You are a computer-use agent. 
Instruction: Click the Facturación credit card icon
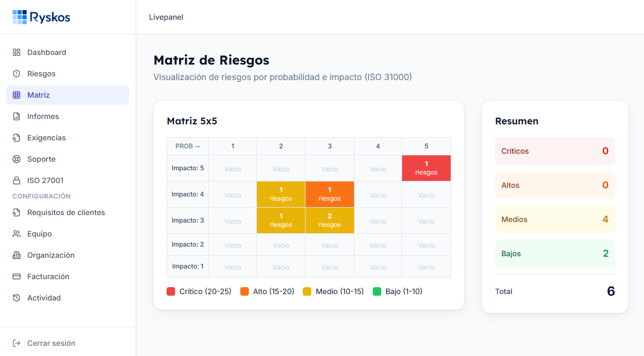[17, 276]
